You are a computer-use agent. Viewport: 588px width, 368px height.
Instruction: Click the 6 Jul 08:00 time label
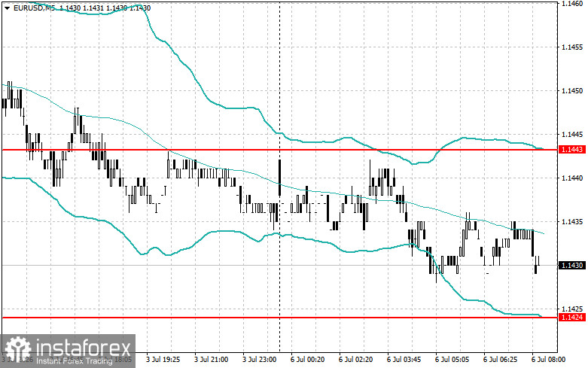click(548, 360)
